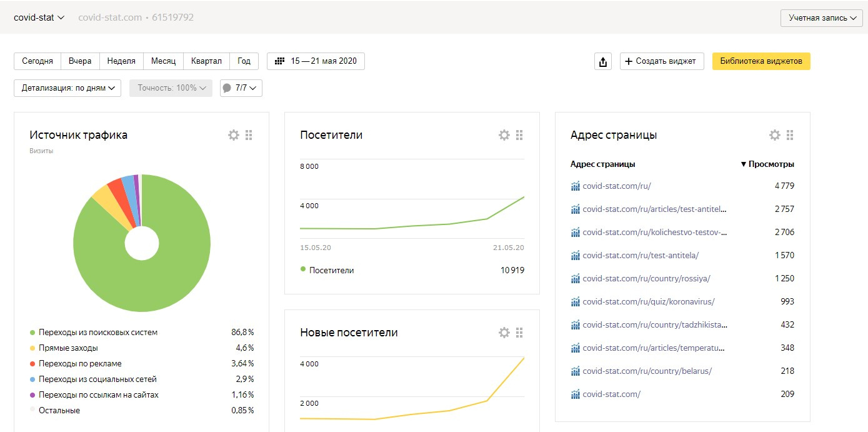Screen dimensions: 868x432
Task: Open settings gear of Адрес страницы widget
Action: pos(775,135)
